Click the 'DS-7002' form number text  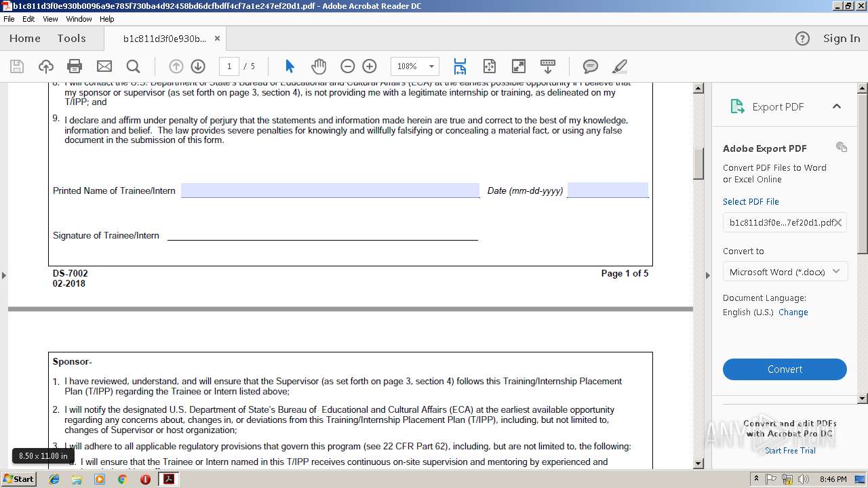71,274
